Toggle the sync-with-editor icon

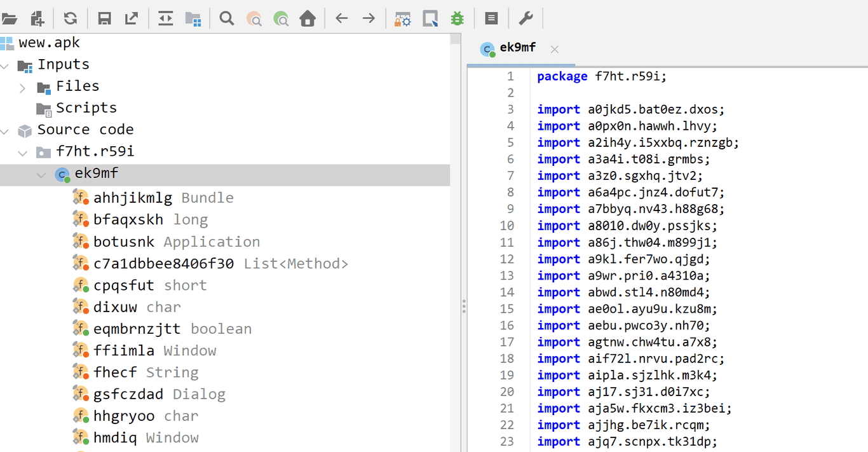coord(166,18)
